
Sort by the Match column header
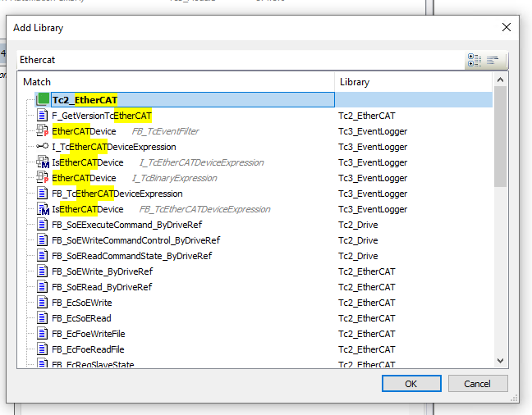pyautogui.click(x=176, y=82)
